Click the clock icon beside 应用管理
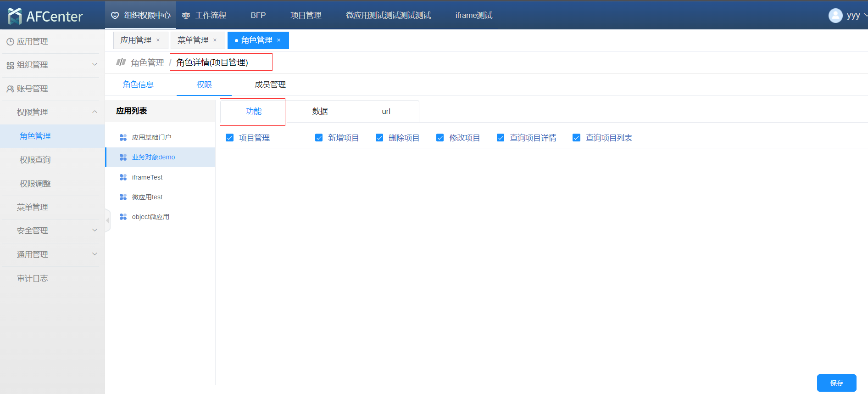Viewport: 868px width, 394px height. (x=10, y=42)
